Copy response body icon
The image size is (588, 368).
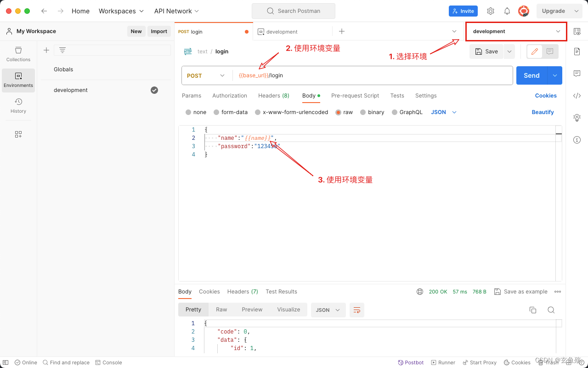click(x=533, y=310)
